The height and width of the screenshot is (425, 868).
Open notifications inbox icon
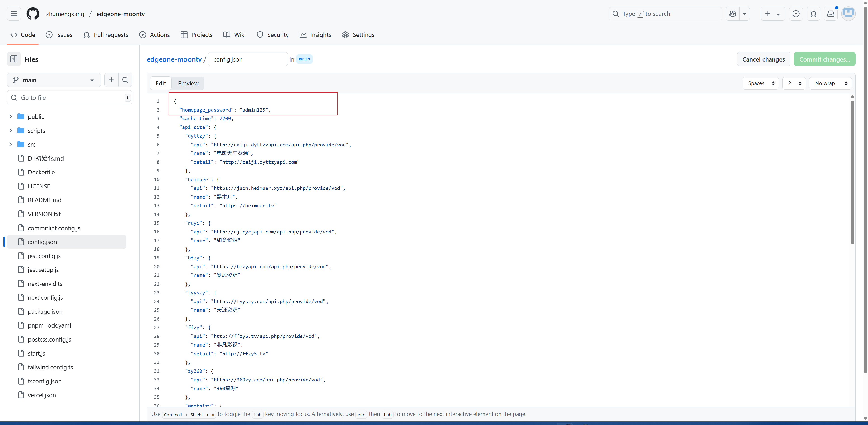[831, 14]
